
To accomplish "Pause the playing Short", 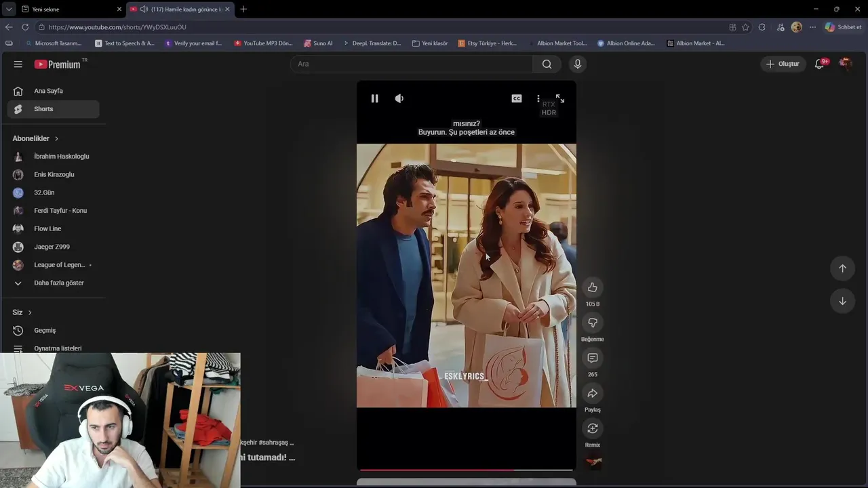I will (374, 98).
